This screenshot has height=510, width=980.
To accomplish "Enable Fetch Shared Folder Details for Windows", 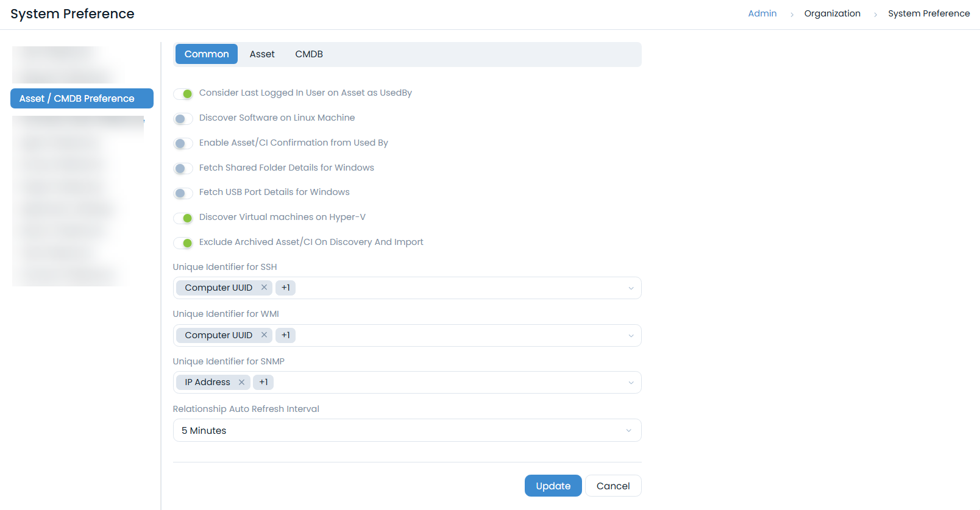I will (x=183, y=168).
